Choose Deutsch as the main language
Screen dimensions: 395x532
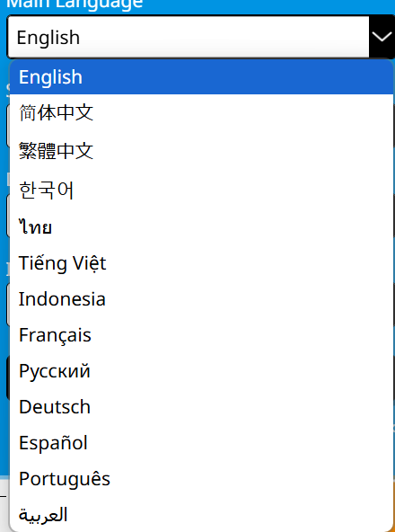[201, 407]
